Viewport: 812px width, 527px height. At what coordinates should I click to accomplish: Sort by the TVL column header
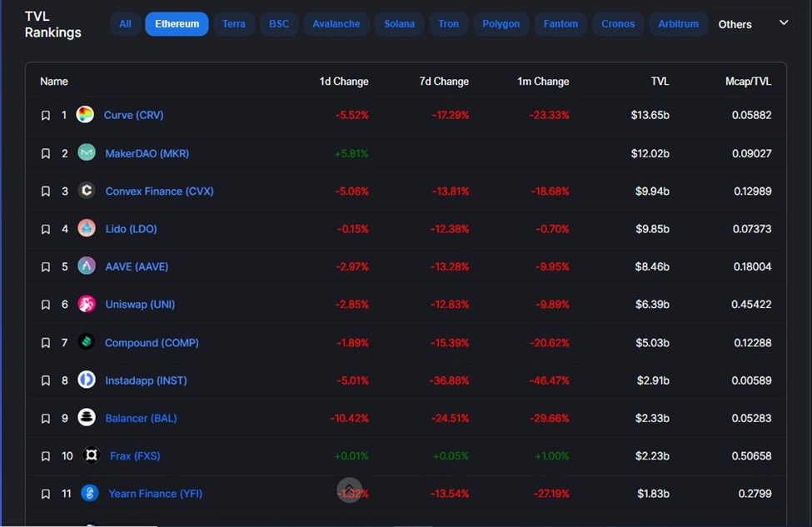tap(660, 82)
